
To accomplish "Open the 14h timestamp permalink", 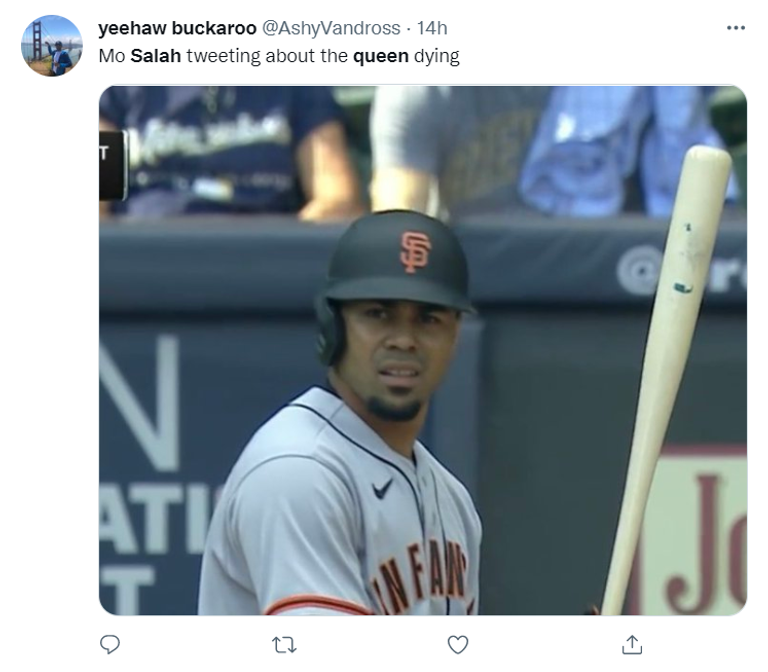I will tap(432, 28).
